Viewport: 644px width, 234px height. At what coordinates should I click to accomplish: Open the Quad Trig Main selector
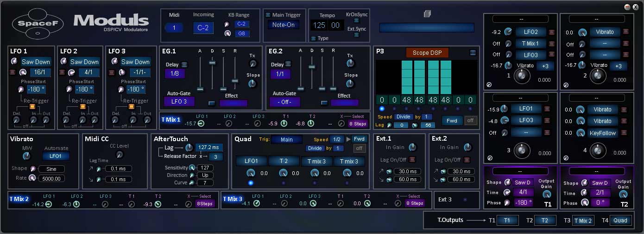pyautogui.click(x=287, y=139)
